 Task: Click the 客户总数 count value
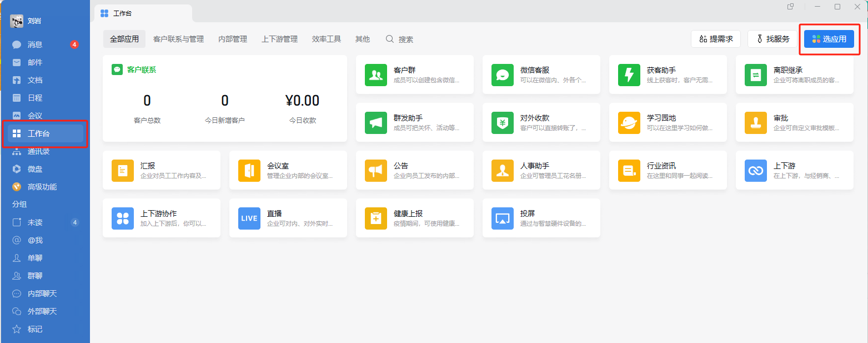click(x=147, y=101)
